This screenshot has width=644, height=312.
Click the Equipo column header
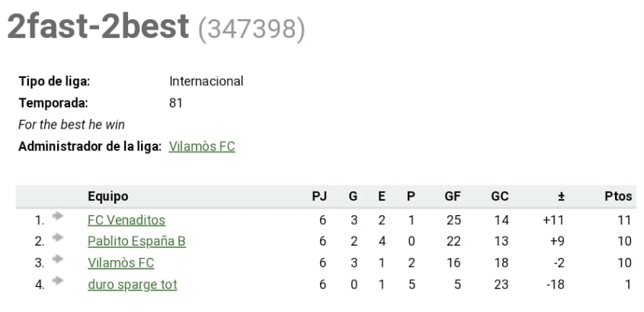tap(107, 196)
